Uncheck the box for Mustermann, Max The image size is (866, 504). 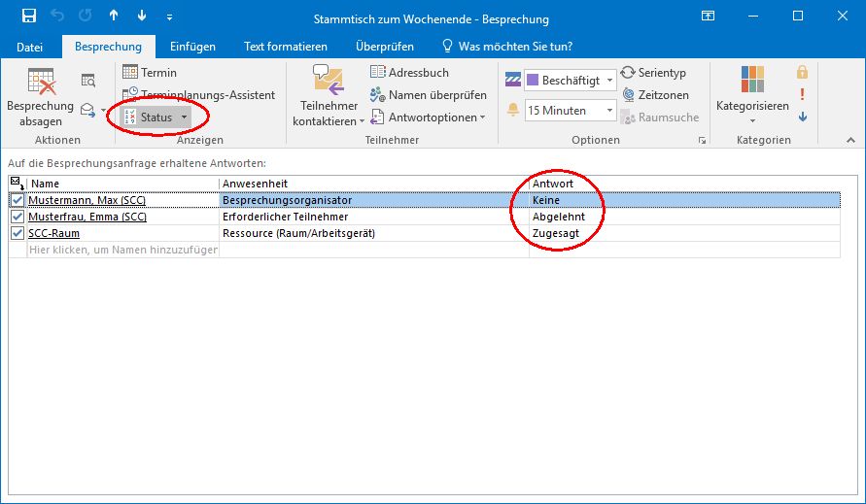point(17,200)
